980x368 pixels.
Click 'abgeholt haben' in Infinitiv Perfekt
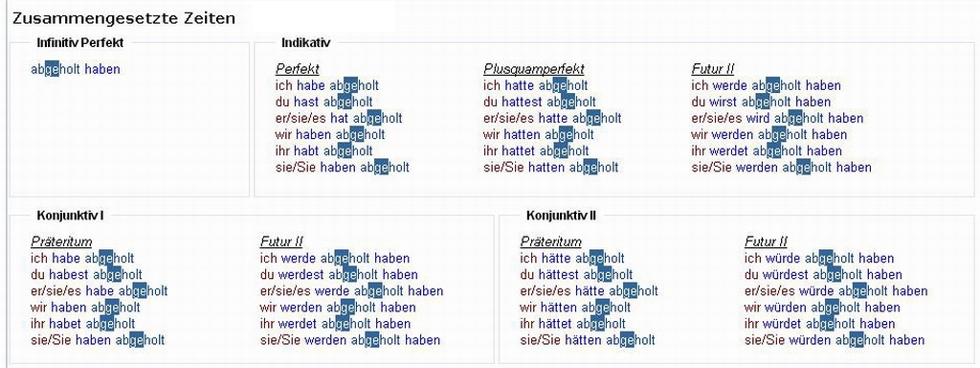pyautogui.click(x=75, y=69)
